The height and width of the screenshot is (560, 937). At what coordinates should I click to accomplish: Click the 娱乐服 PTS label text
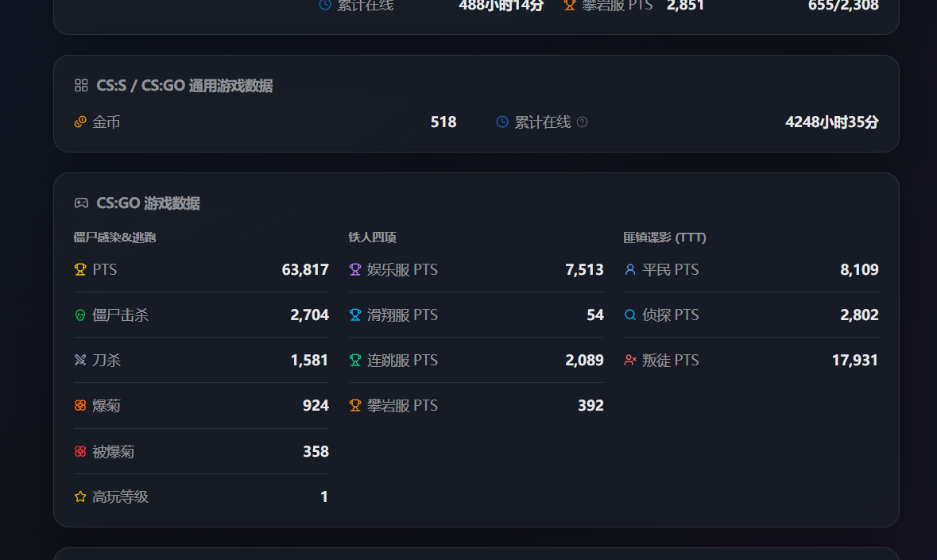coord(402,269)
